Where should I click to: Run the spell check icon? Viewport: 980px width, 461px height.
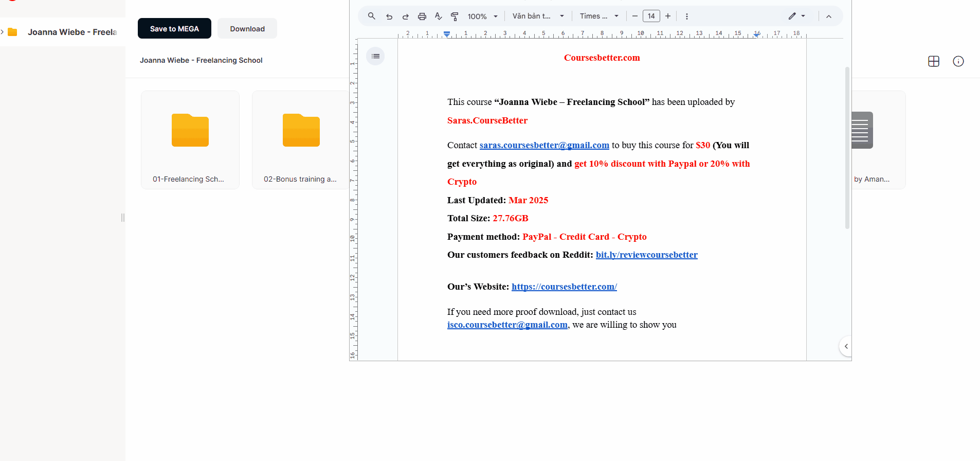439,16
